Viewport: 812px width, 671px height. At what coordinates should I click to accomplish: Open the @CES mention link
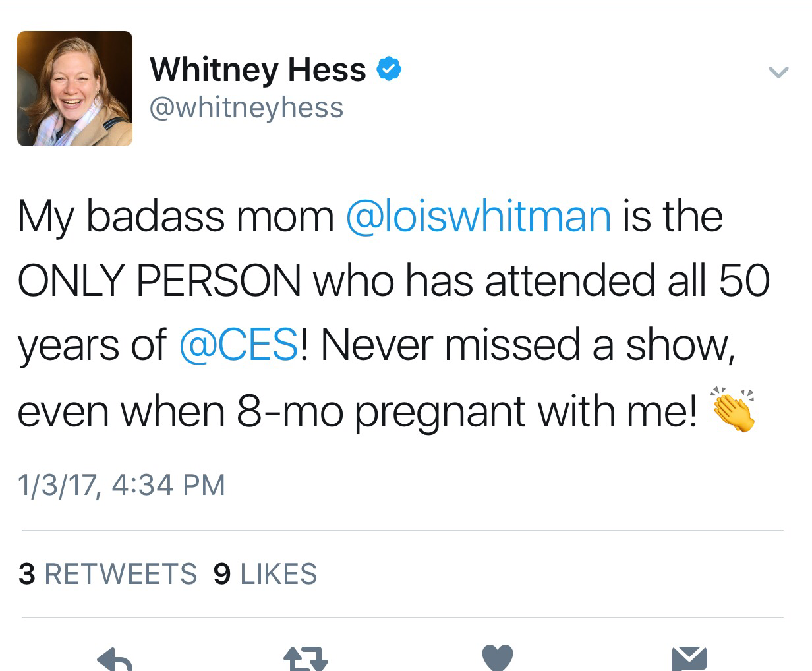[x=239, y=345]
